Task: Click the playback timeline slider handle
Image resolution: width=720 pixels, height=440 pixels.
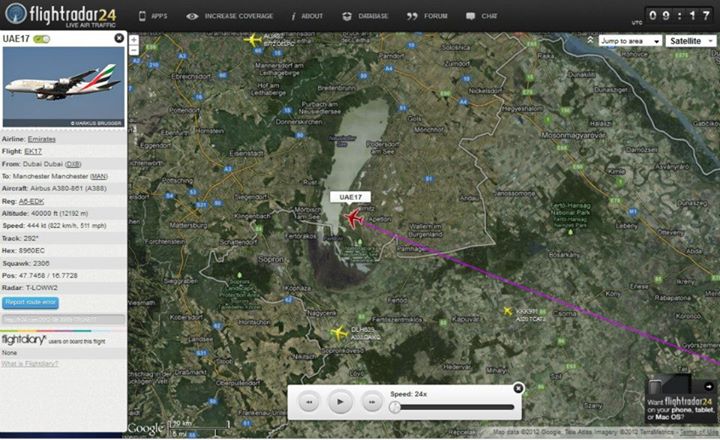Action: [x=394, y=407]
